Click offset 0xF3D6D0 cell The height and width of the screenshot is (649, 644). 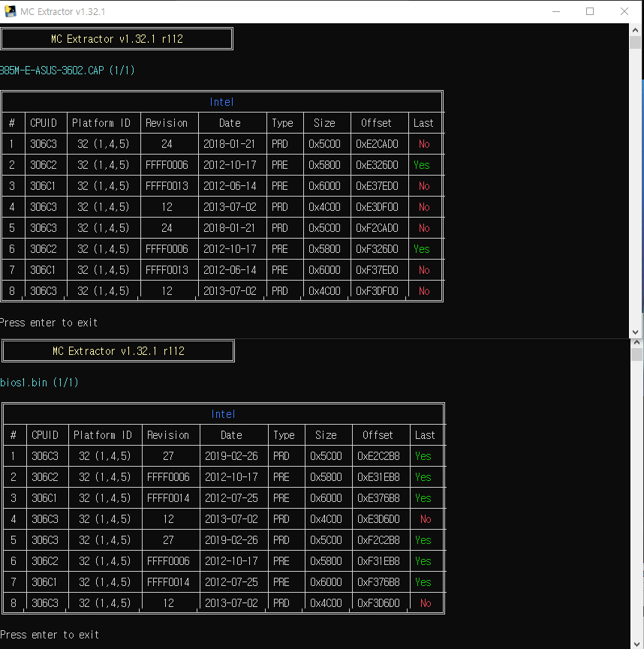coord(378,603)
